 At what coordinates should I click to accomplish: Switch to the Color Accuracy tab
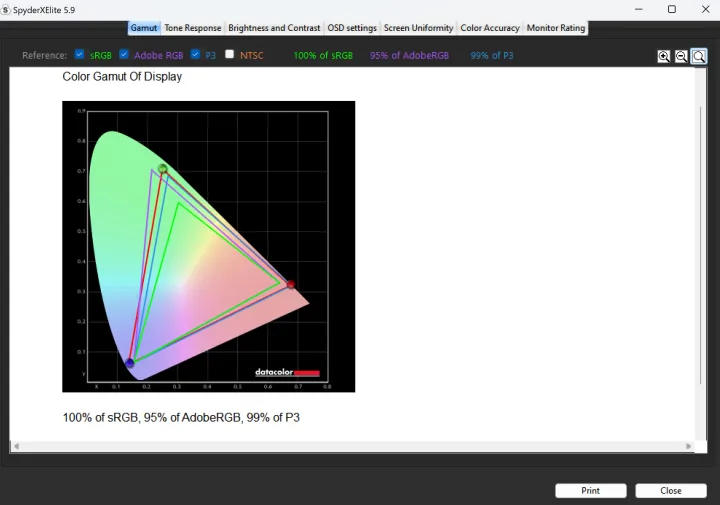pos(490,28)
